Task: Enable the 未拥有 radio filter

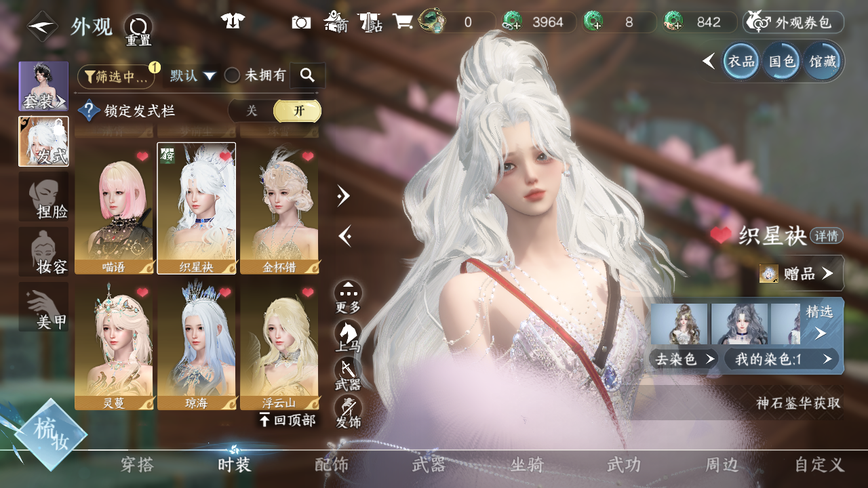Action: point(232,75)
